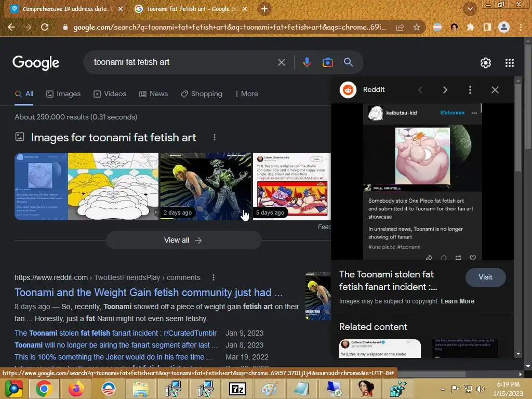The image size is (532, 399).
Task: Start voice search with the microphone icon
Action: coord(307,62)
